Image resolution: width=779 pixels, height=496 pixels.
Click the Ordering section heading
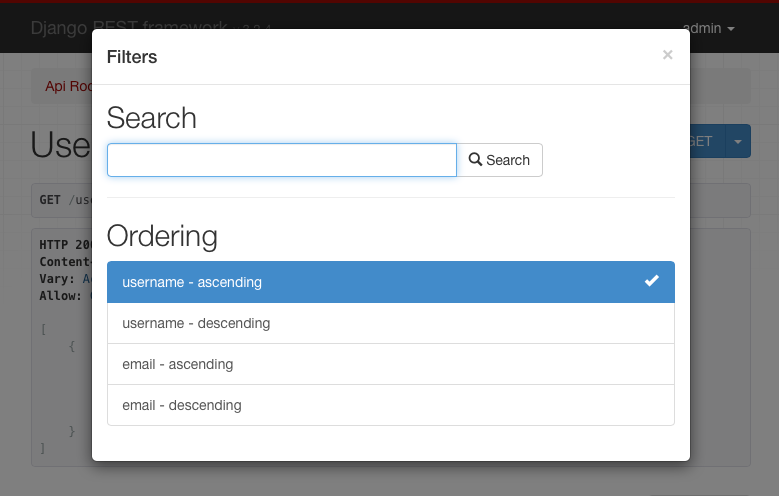click(x=162, y=236)
